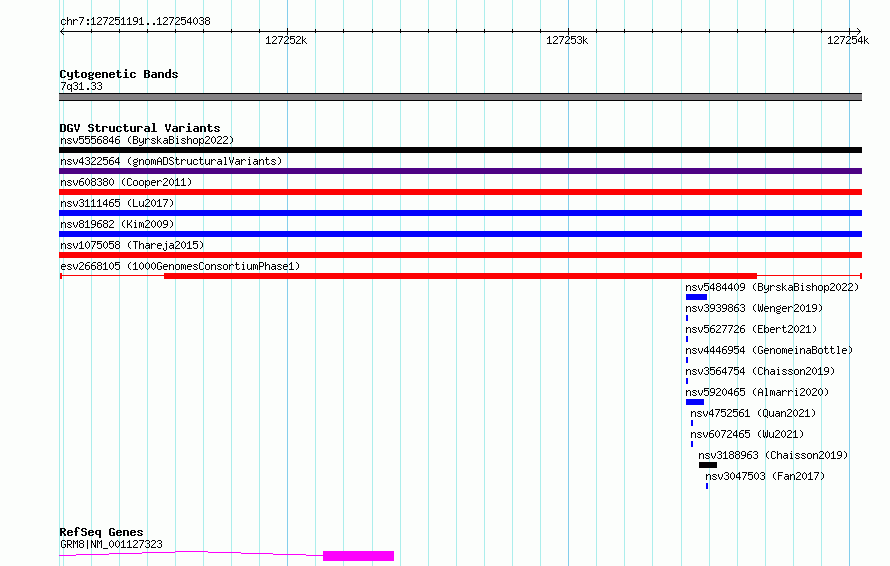Select the magenta GRM8 exon block
Screen dimensions: 890x566
(358, 556)
